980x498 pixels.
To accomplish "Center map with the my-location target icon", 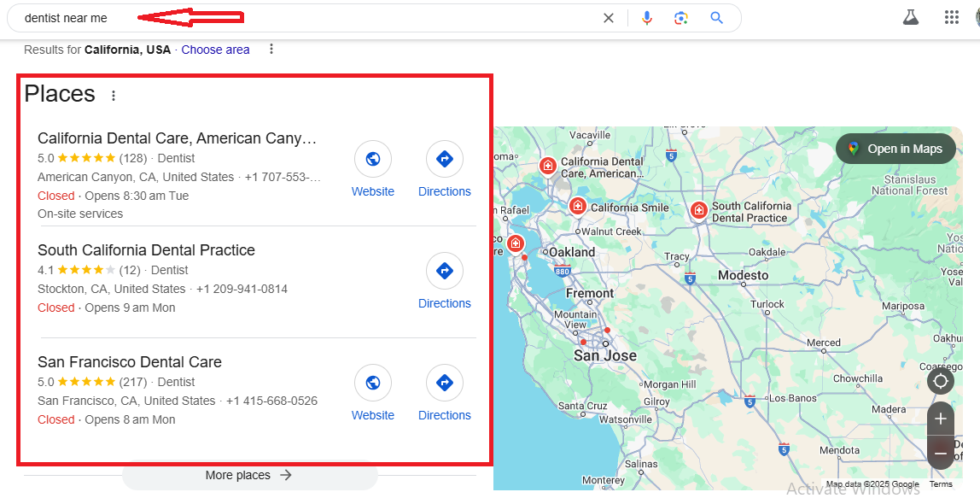I will click(x=940, y=381).
